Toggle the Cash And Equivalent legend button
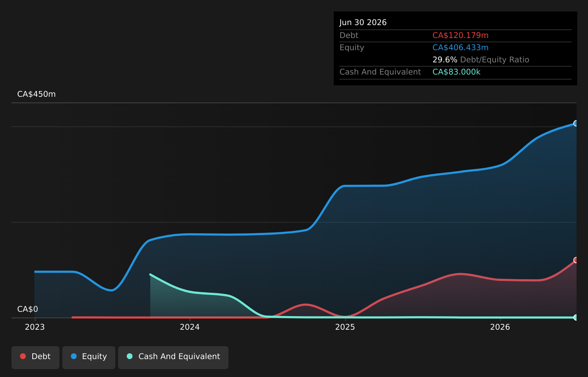 (173, 357)
